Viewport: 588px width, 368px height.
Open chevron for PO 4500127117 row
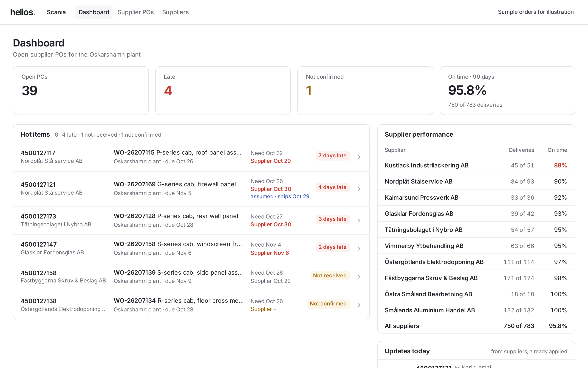[359, 157]
